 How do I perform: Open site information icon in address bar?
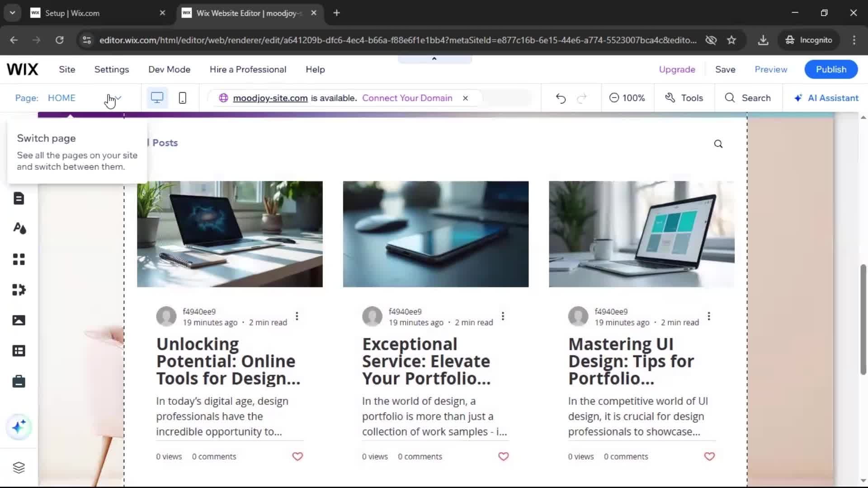coord(87,40)
